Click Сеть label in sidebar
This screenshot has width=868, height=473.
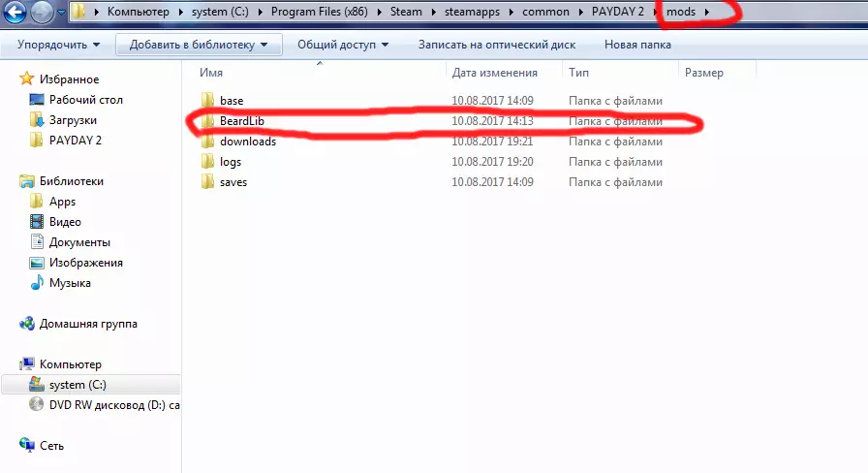coord(51,445)
